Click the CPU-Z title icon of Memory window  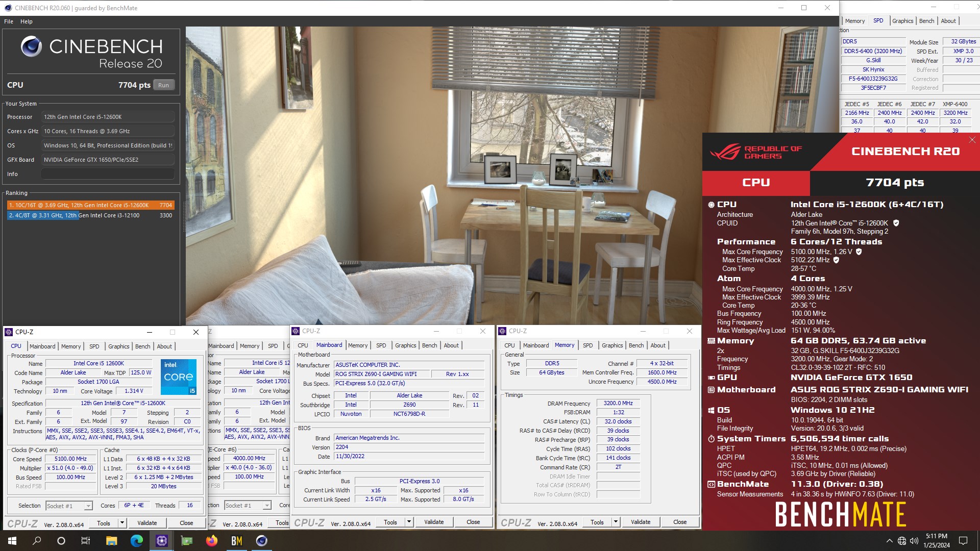[502, 331]
